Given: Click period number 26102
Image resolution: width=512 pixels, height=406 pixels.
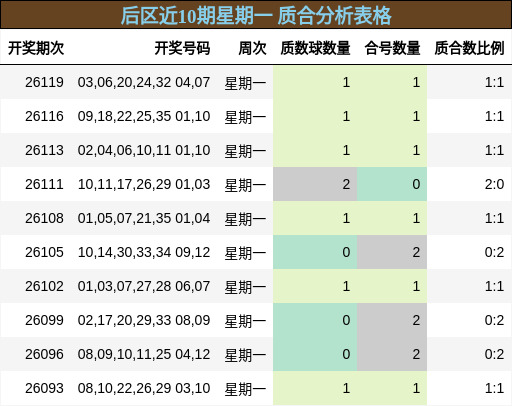Looking at the screenshot, I should click(44, 286).
